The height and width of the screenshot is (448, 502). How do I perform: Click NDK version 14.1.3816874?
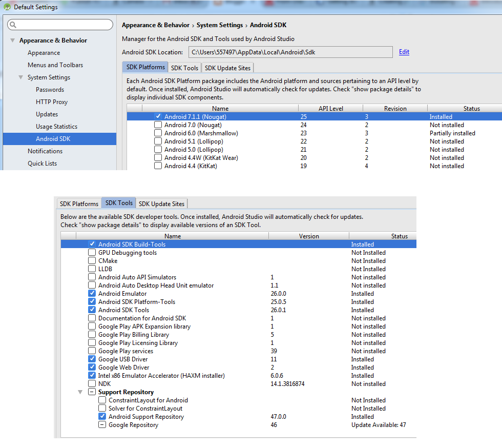(287, 383)
